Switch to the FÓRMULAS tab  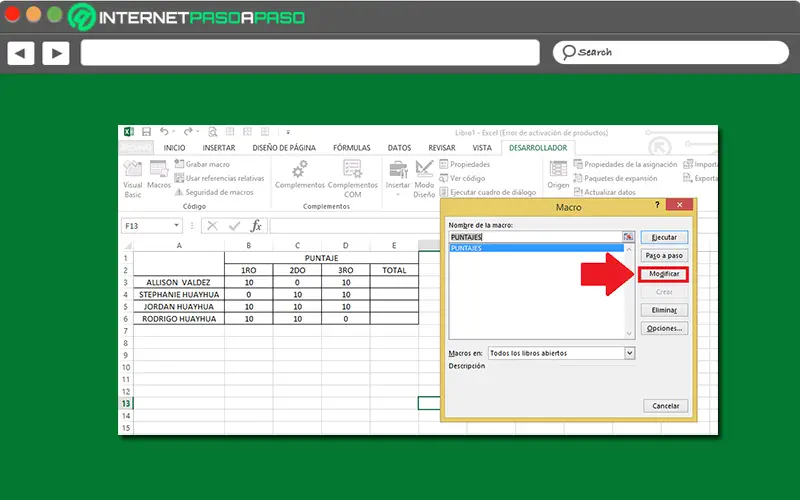[x=351, y=148]
